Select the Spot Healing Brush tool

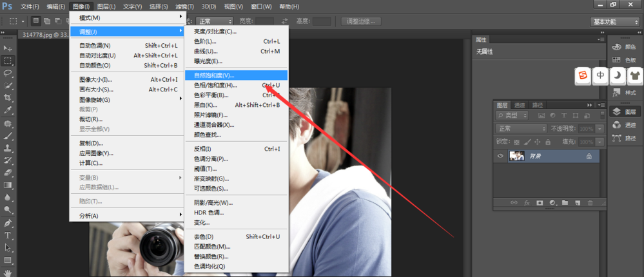point(8,124)
